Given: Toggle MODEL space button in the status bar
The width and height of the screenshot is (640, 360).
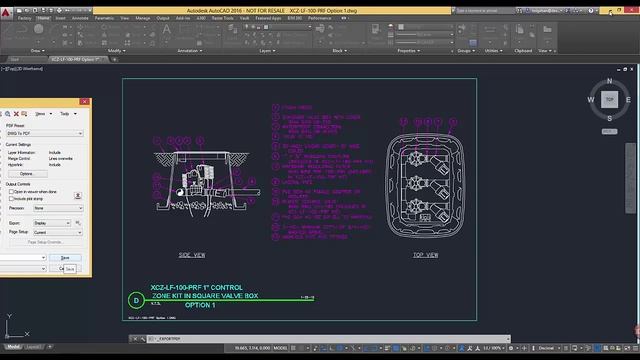Looking at the screenshot, I should click(x=280, y=348).
